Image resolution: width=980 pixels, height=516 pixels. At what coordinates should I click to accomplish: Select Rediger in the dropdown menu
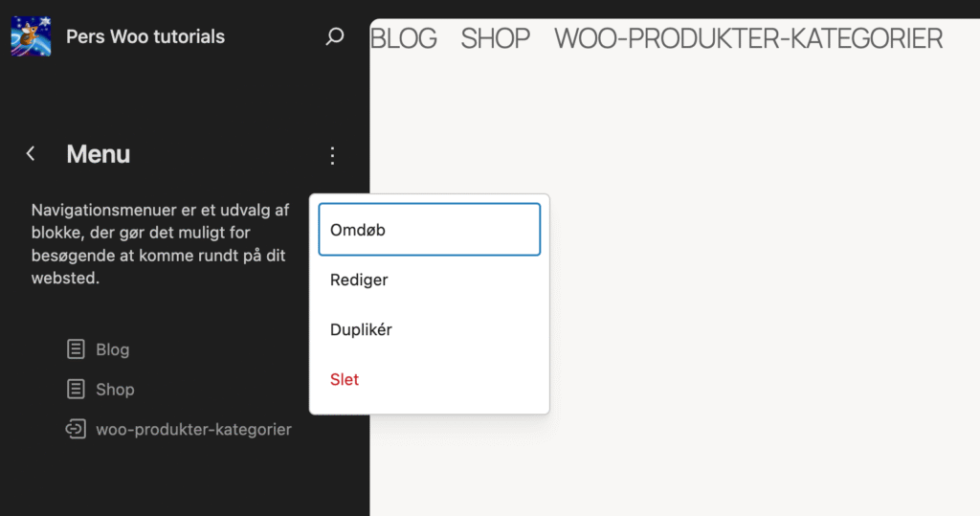[x=429, y=280]
